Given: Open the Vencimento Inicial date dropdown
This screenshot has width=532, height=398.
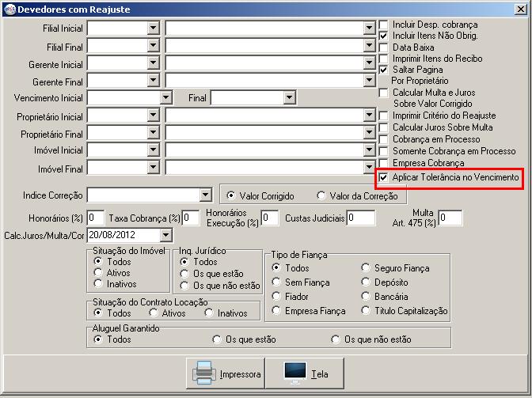Looking at the screenshot, I should click(x=165, y=97).
